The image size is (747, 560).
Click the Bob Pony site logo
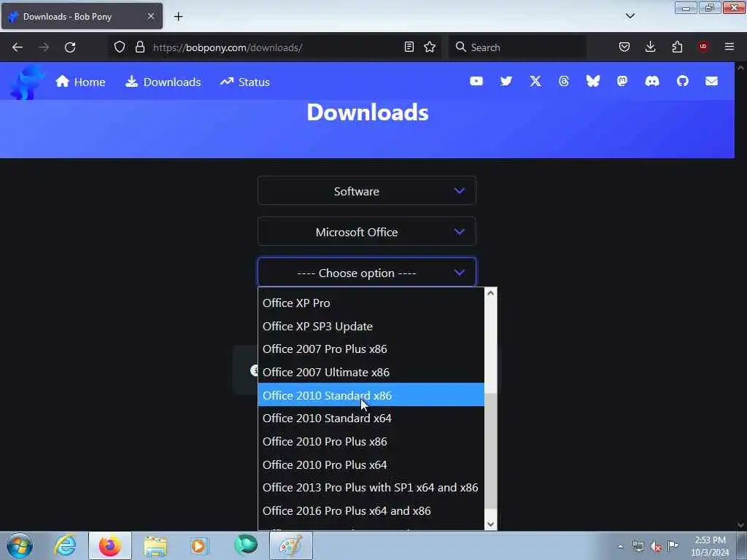(x=26, y=82)
